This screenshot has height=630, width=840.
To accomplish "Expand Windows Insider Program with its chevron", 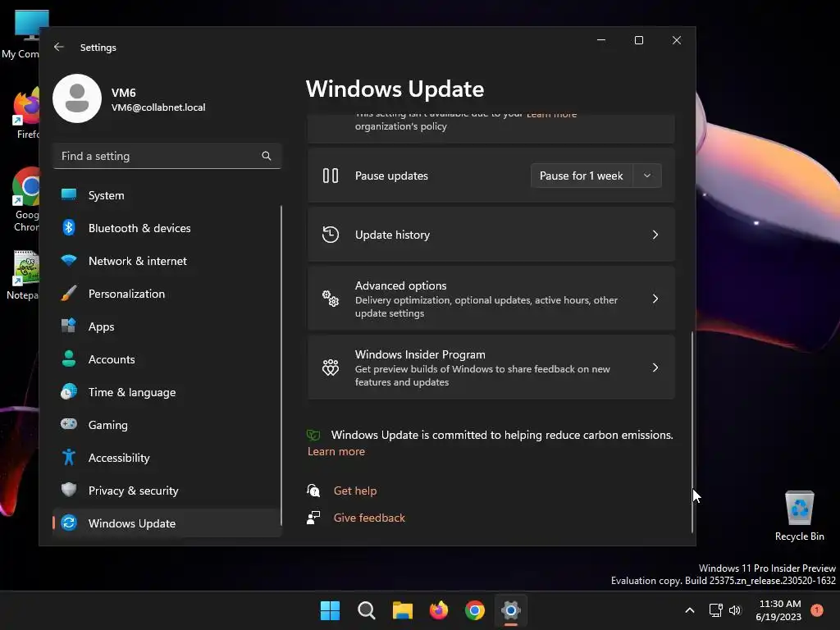I will pyautogui.click(x=655, y=367).
